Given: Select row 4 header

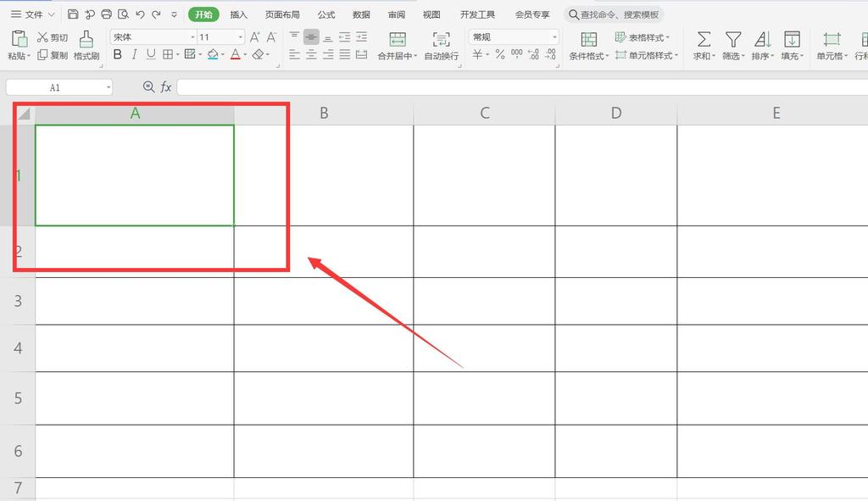Looking at the screenshot, I should click(x=18, y=348).
